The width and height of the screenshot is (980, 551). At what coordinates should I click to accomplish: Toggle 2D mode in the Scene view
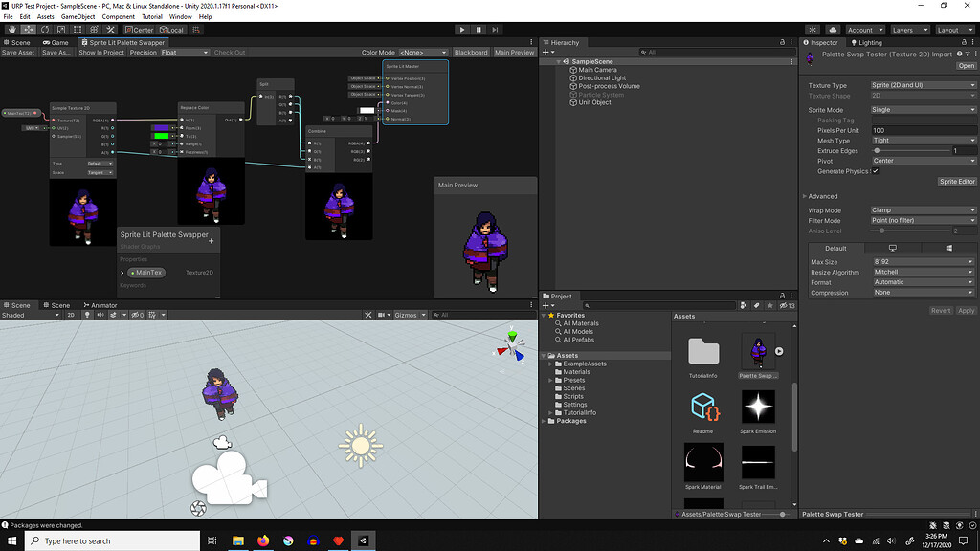click(72, 315)
